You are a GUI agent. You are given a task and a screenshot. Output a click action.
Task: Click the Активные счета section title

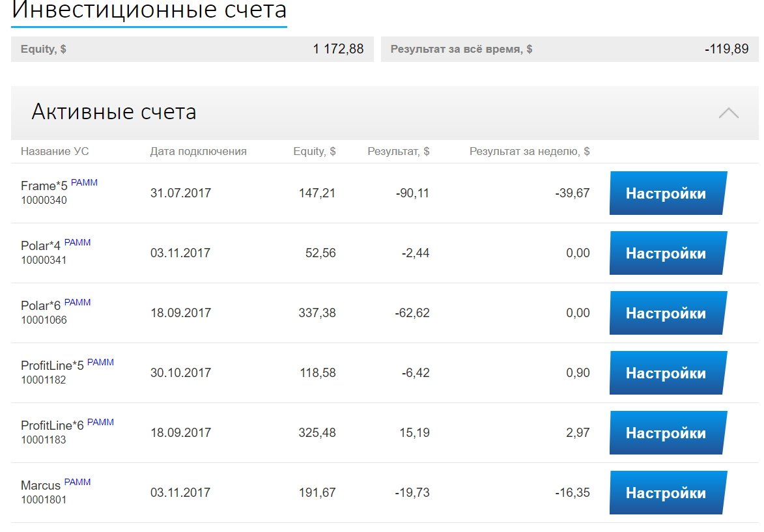click(x=114, y=112)
